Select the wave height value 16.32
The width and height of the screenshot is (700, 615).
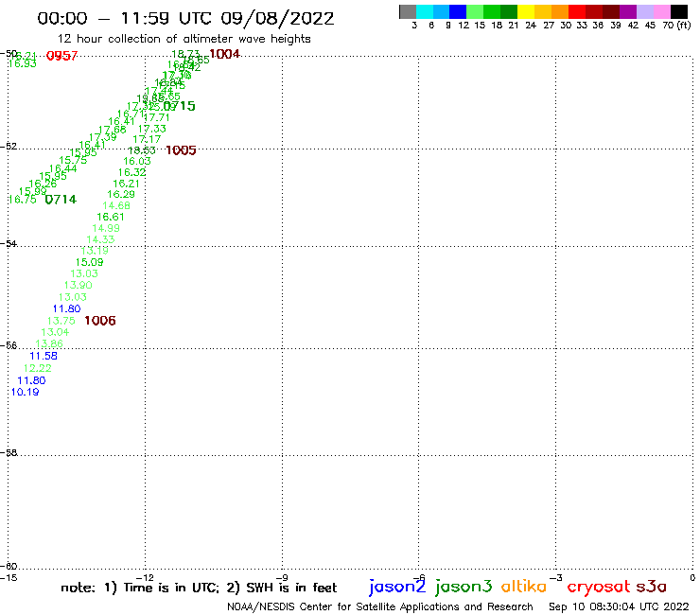pos(131,172)
